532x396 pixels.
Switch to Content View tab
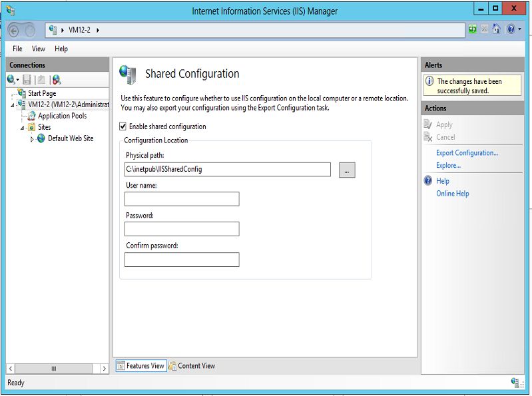192,366
